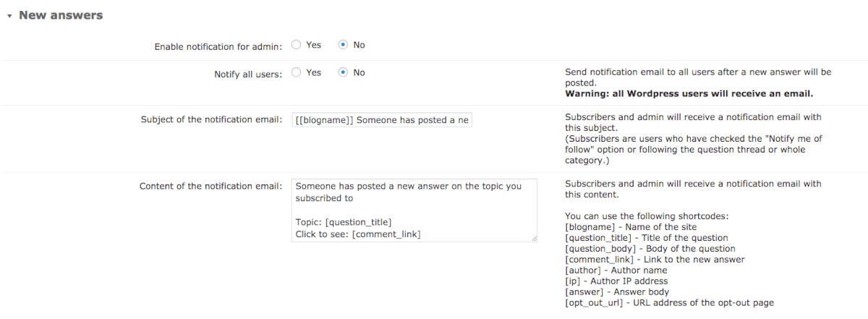Screen dimensions: 868x319
Task: Choose No for Notify all users
Action: pos(344,72)
